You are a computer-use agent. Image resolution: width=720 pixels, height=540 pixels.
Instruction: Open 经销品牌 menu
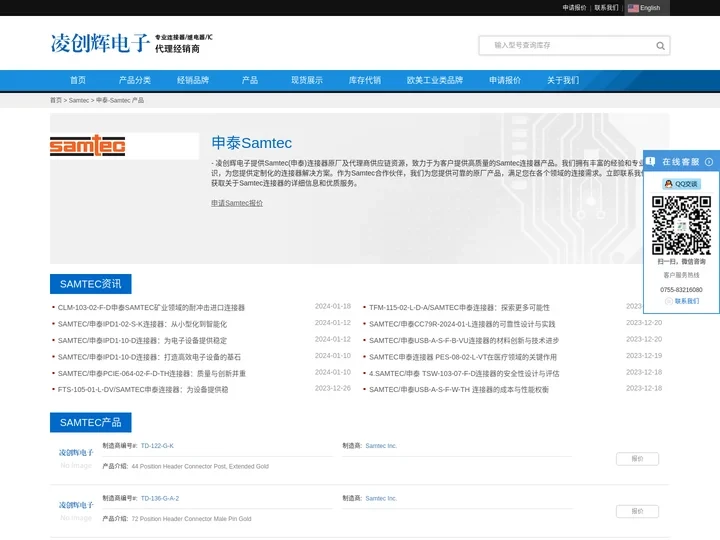click(193, 80)
